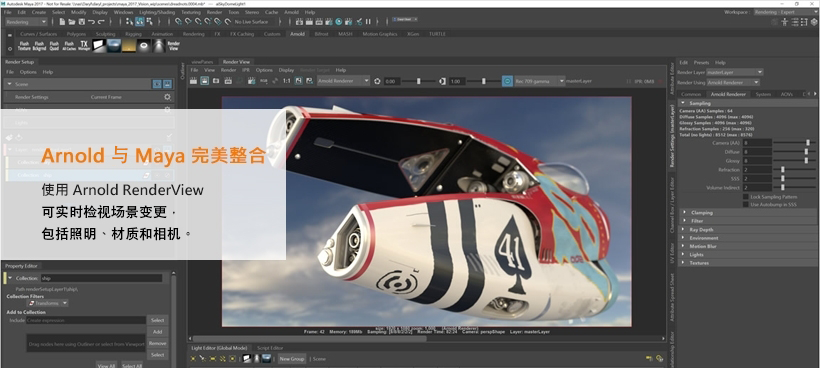Open the Lighting/Shading menu

[157, 12]
